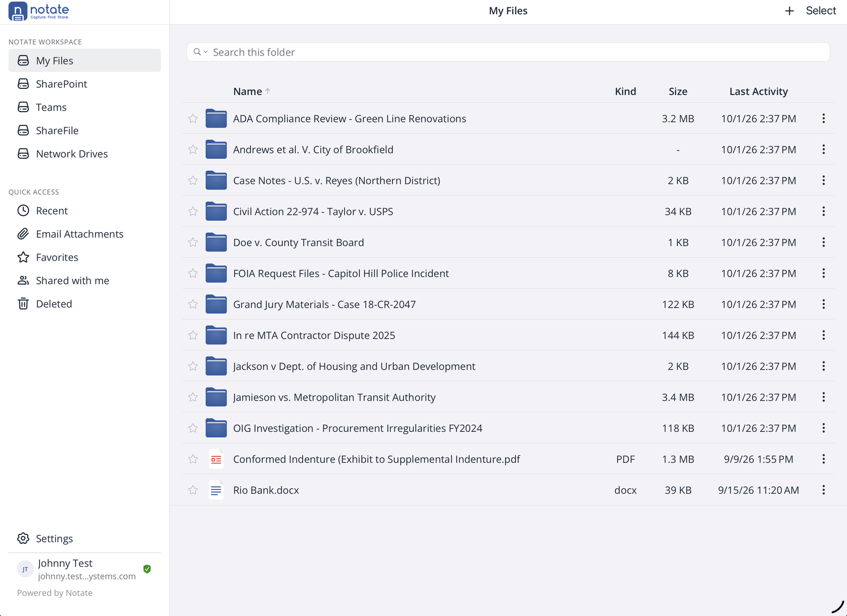This screenshot has height=616, width=847.
Task: Click the green verified shield icon
Action: pos(147,569)
